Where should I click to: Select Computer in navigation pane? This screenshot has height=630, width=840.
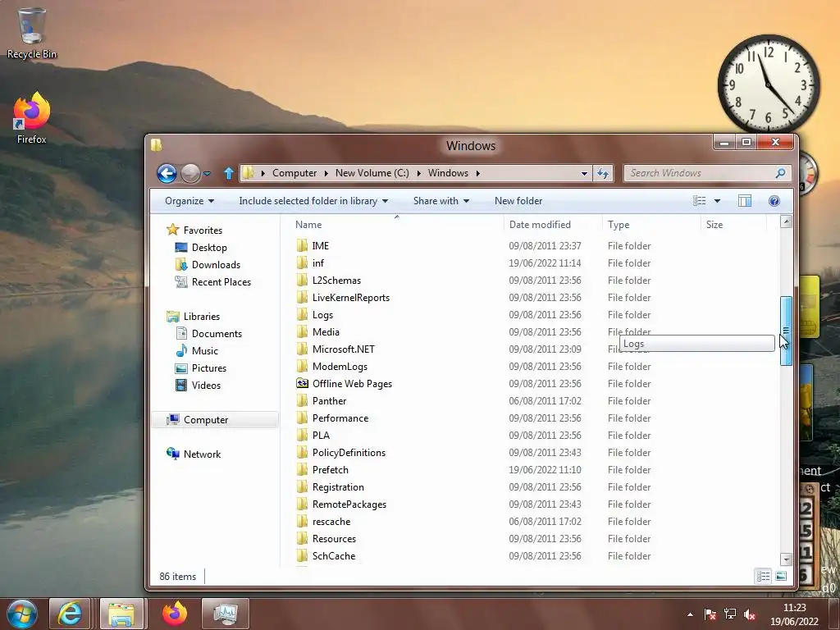pyautogui.click(x=206, y=420)
